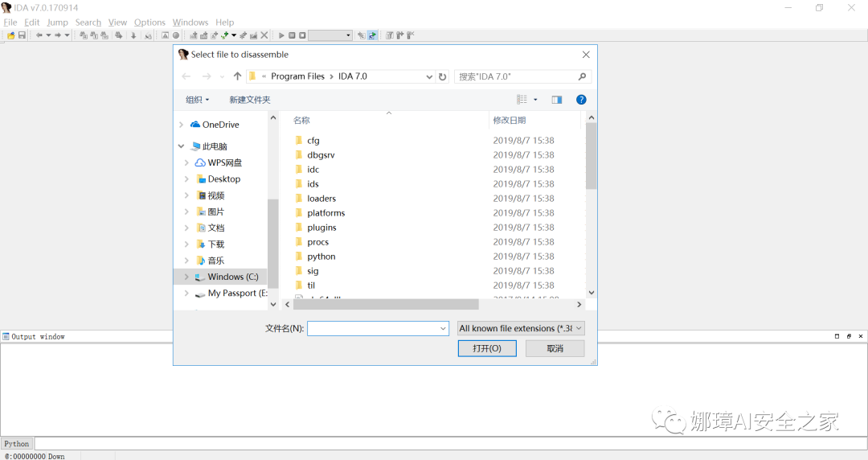Collapse the 此电脑 tree node
868x460 pixels.
(x=181, y=146)
